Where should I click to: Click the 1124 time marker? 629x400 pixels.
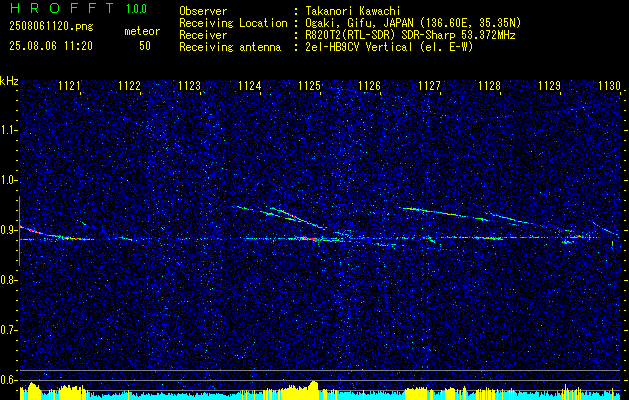tap(250, 85)
